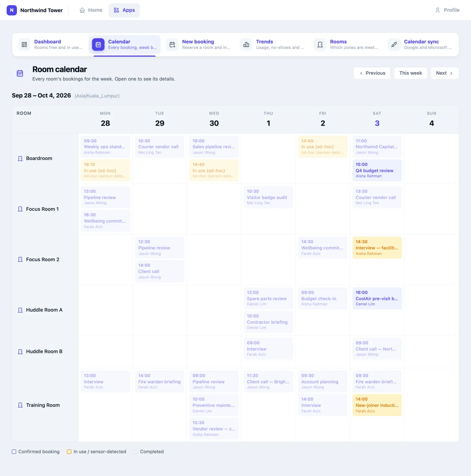Go to the Previous week

[372, 73]
